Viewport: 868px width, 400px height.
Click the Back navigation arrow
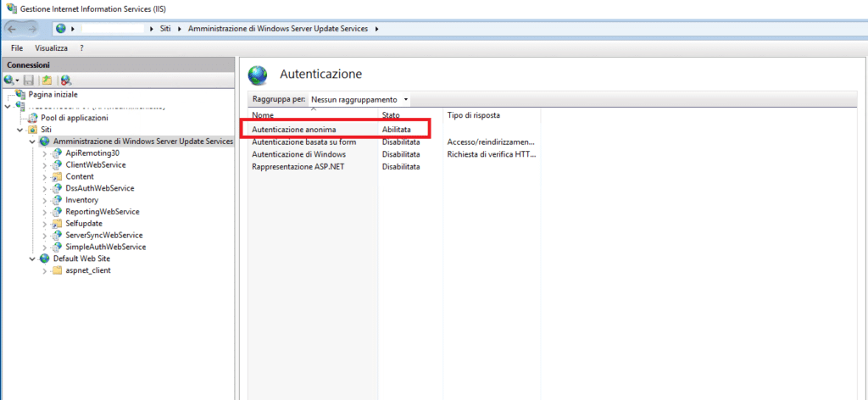[14, 28]
